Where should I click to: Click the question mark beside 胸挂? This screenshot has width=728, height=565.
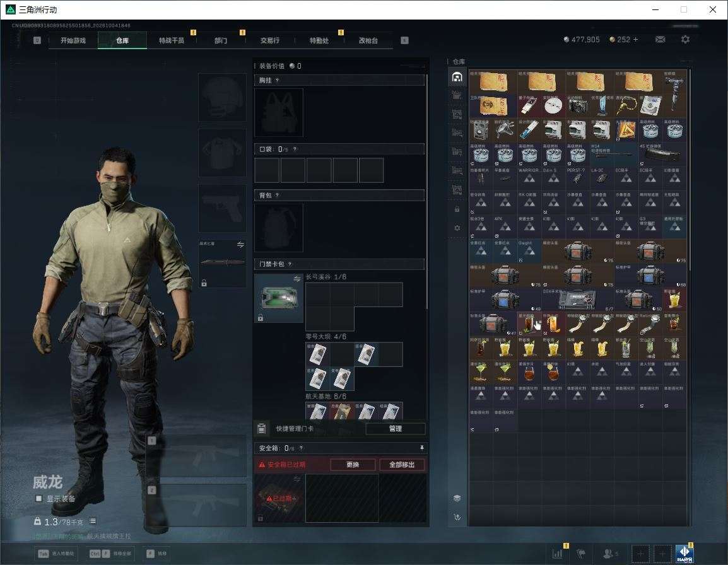277,80
